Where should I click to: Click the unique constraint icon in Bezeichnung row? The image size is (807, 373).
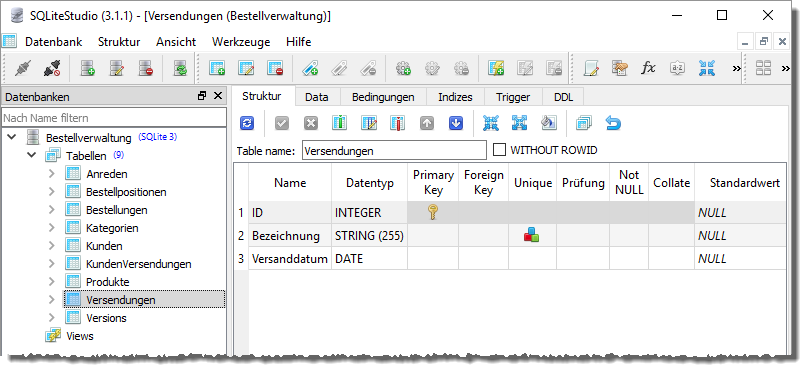(532, 236)
